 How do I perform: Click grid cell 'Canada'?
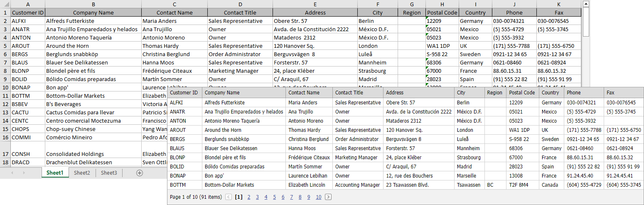pos(551,185)
